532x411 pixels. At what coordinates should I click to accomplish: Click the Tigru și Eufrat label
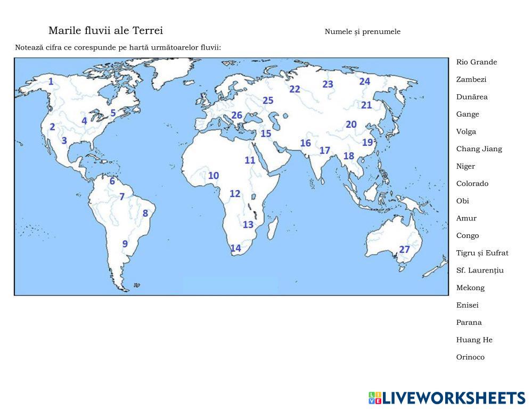coord(482,253)
